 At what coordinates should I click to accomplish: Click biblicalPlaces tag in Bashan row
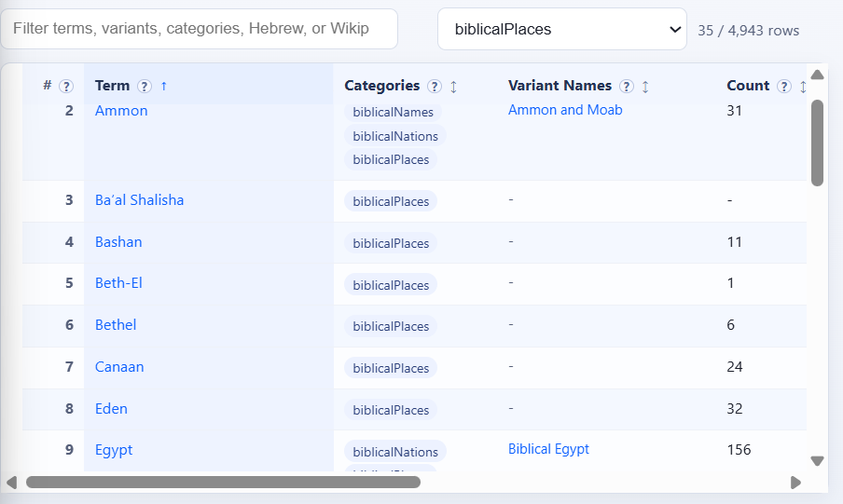[x=391, y=243]
